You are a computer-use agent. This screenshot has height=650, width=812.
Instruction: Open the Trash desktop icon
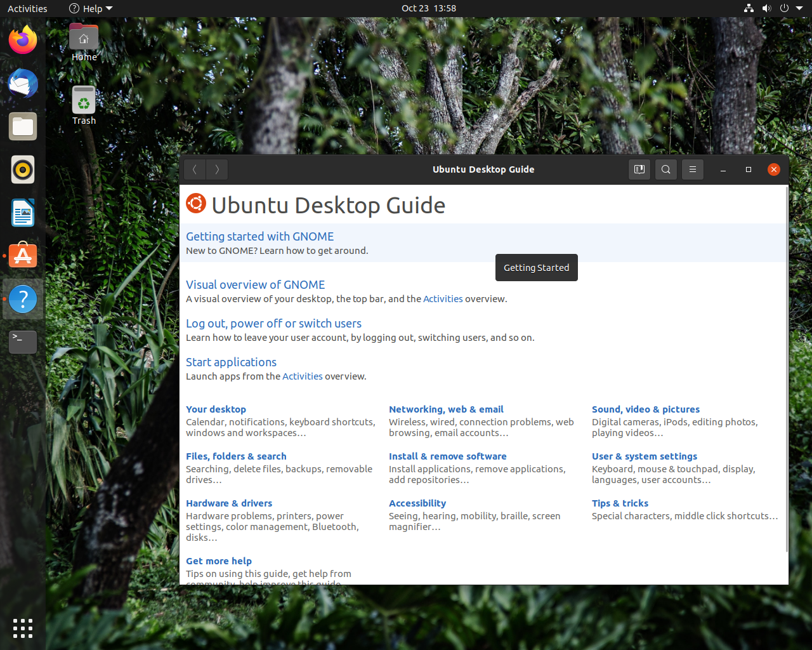pos(84,106)
